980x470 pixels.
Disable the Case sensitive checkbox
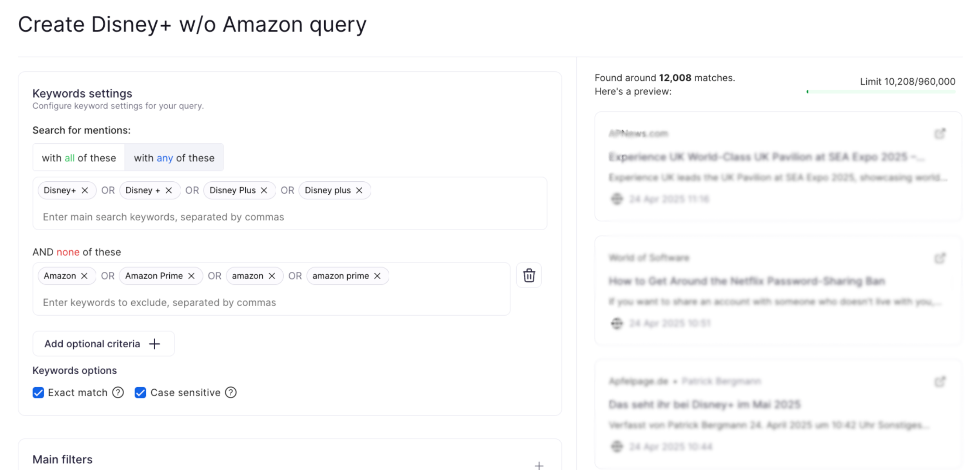click(140, 392)
